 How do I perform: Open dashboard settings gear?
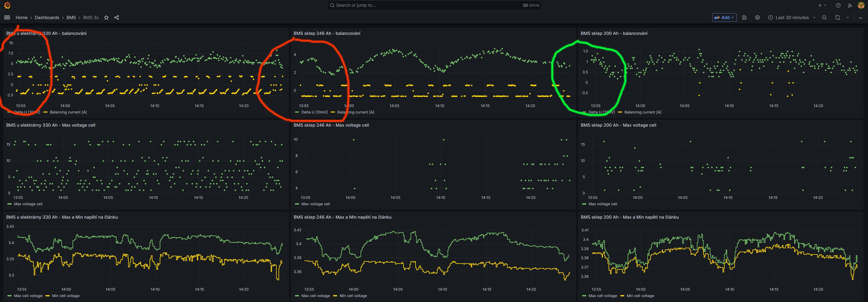coord(757,18)
